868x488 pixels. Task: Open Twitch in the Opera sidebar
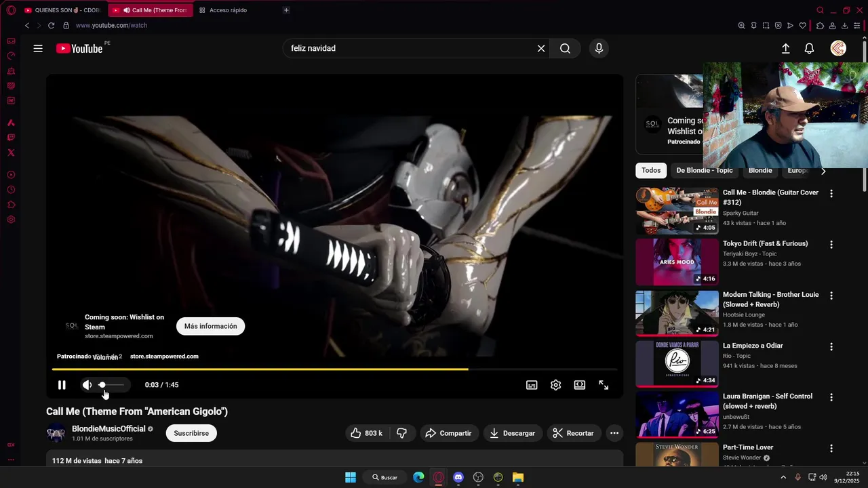click(x=11, y=138)
